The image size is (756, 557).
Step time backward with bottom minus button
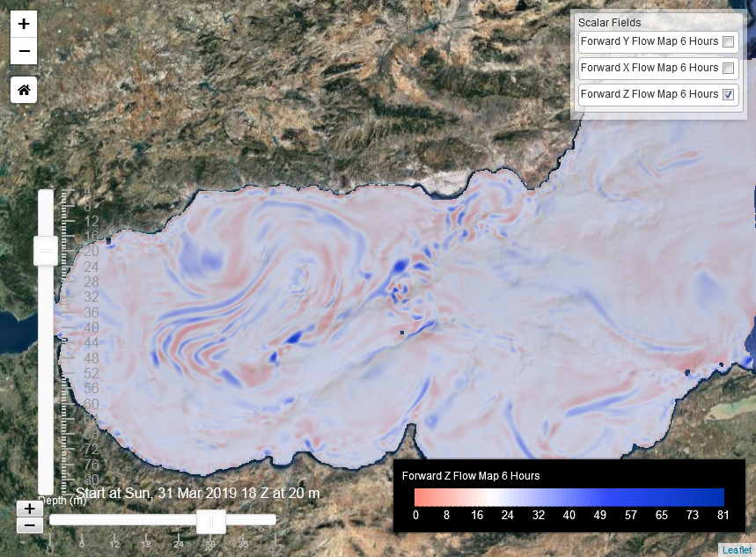click(x=29, y=525)
